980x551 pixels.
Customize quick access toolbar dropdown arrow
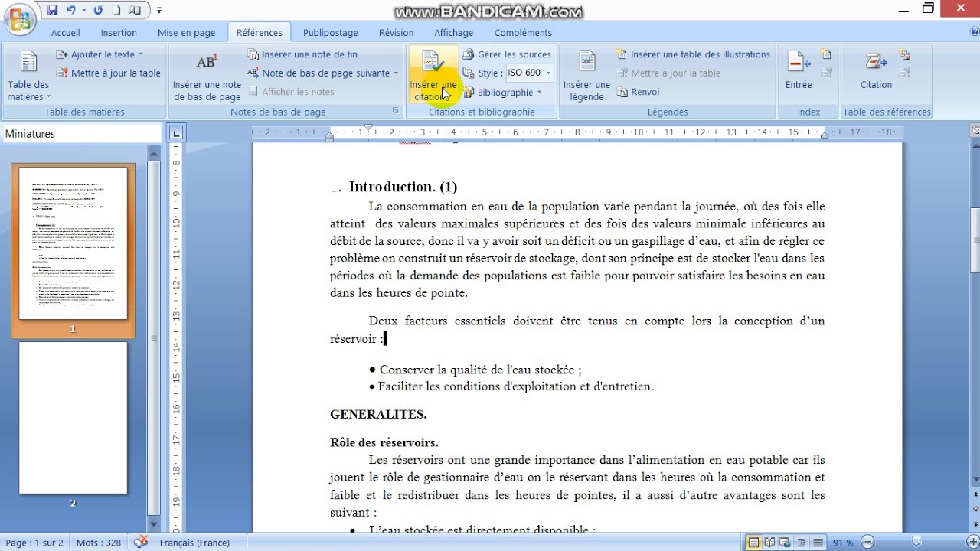[x=159, y=11]
